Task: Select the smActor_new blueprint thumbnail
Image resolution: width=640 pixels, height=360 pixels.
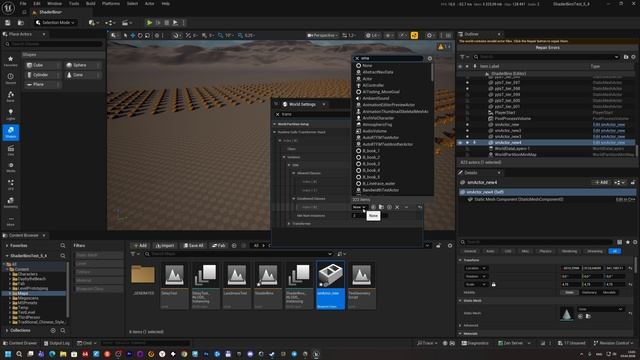Action: pyautogui.click(x=330, y=285)
